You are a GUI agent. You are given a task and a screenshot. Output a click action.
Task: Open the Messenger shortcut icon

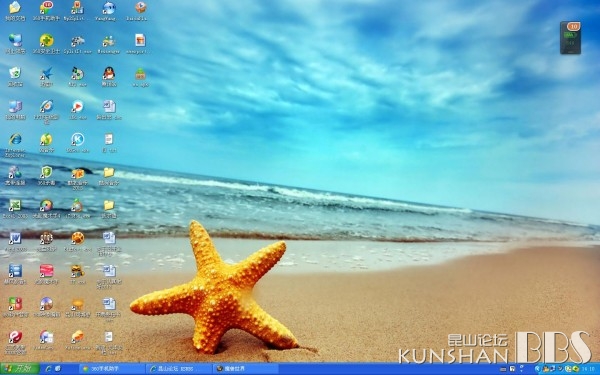[x=109, y=40]
